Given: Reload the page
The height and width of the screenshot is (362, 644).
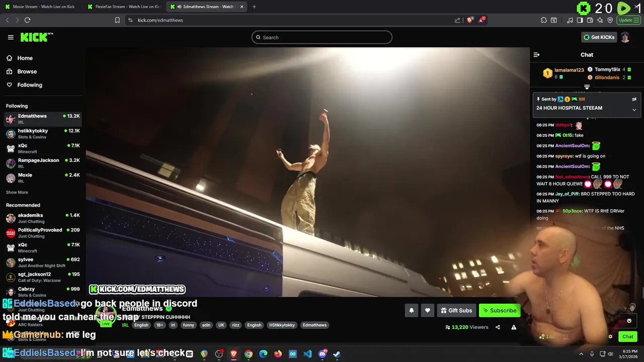Looking at the screenshot, I should (27, 20).
